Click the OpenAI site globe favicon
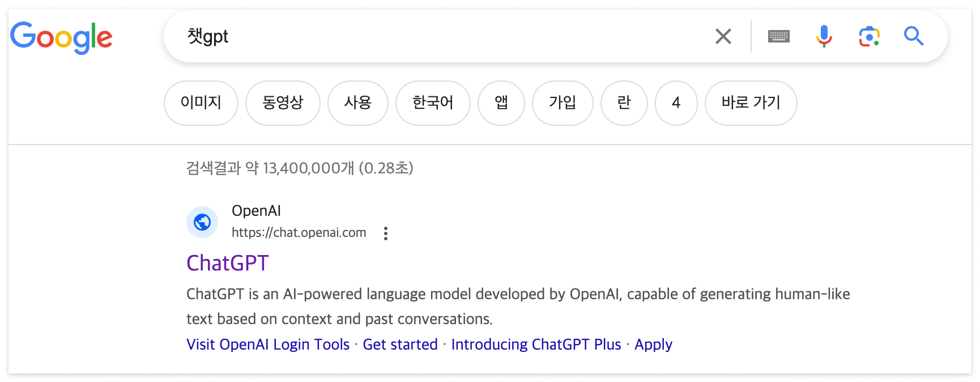Screen dimensions: 980x382 (202, 222)
